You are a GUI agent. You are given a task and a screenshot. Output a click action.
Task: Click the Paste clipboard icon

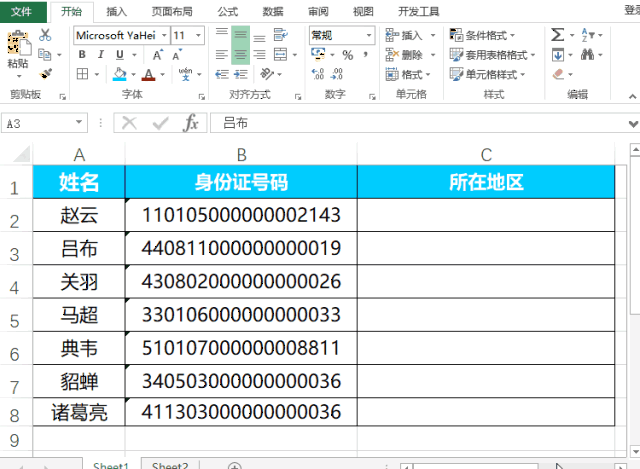click(x=18, y=44)
